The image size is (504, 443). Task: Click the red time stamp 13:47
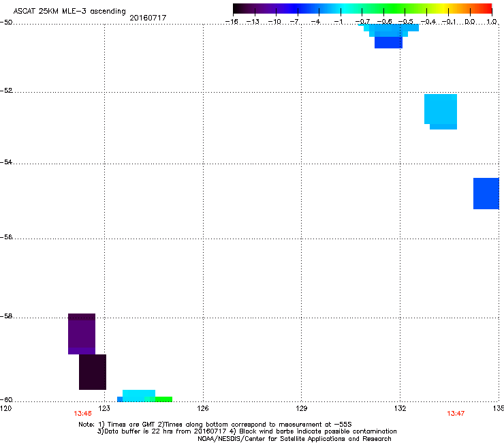click(456, 414)
